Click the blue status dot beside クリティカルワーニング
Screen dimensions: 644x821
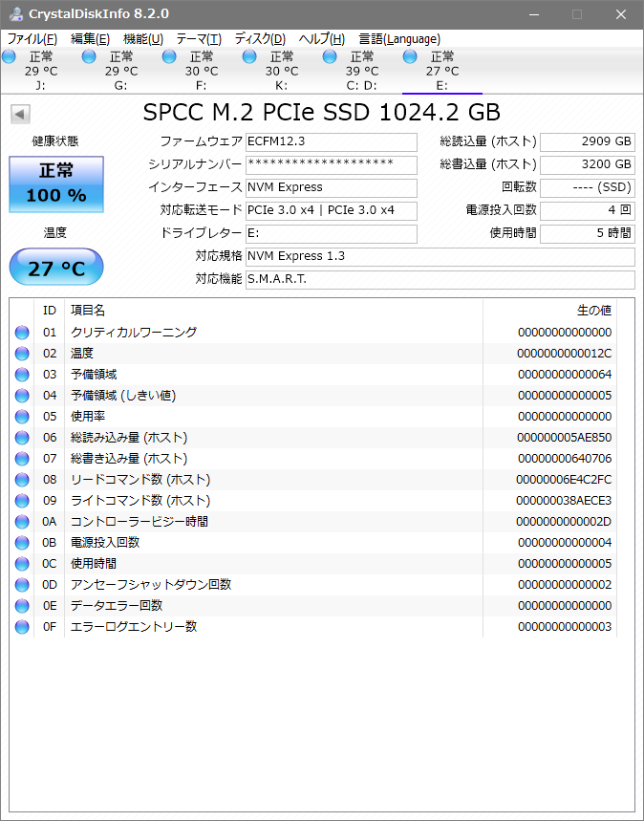click(22, 332)
